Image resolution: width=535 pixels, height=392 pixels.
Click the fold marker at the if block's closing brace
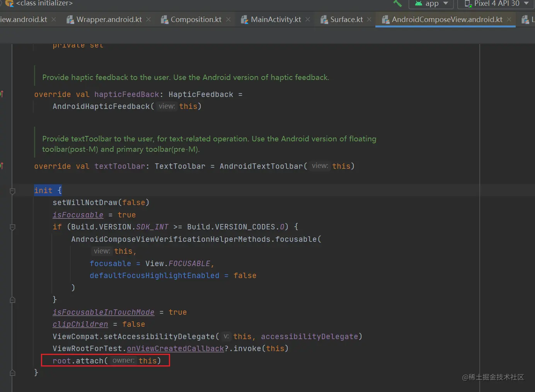pyautogui.click(x=12, y=300)
